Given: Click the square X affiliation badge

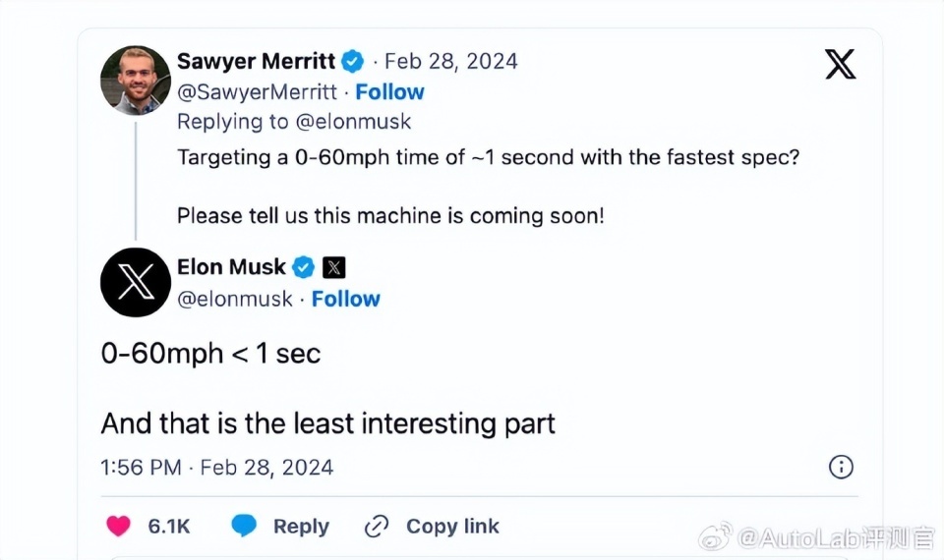Looking at the screenshot, I should click(334, 267).
